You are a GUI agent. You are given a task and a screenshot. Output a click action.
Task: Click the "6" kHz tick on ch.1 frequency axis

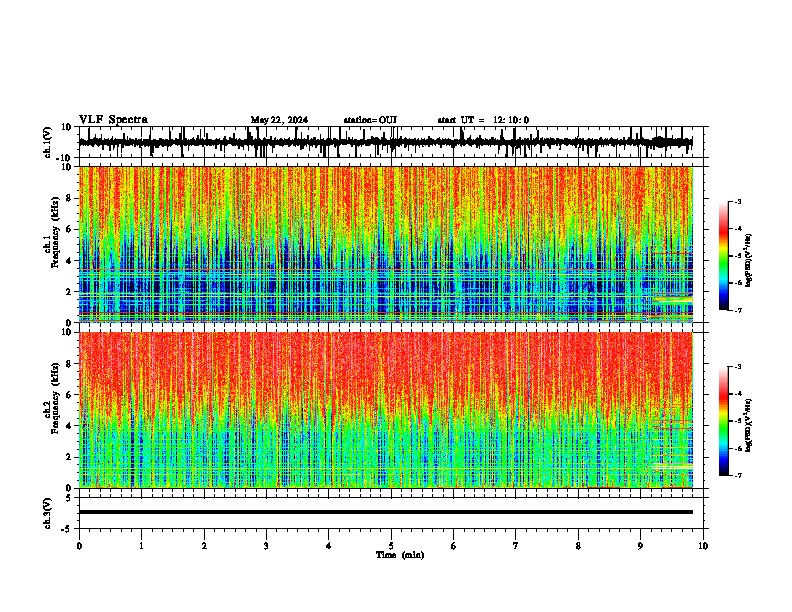(70, 229)
